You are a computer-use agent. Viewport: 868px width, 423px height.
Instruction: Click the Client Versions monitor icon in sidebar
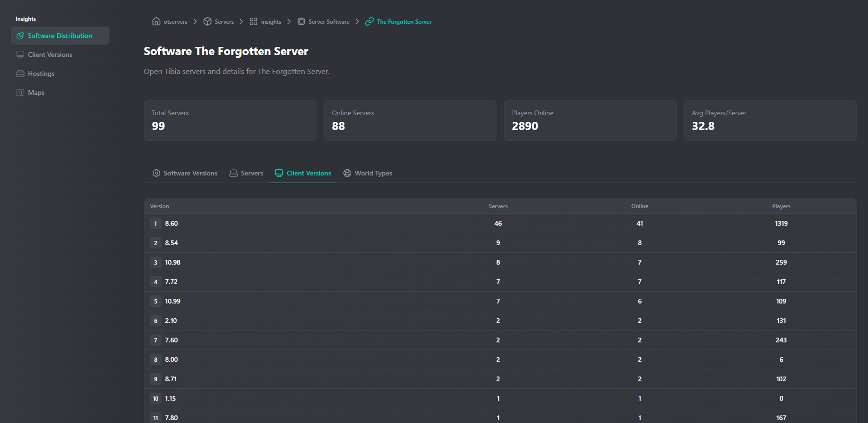pyautogui.click(x=20, y=55)
